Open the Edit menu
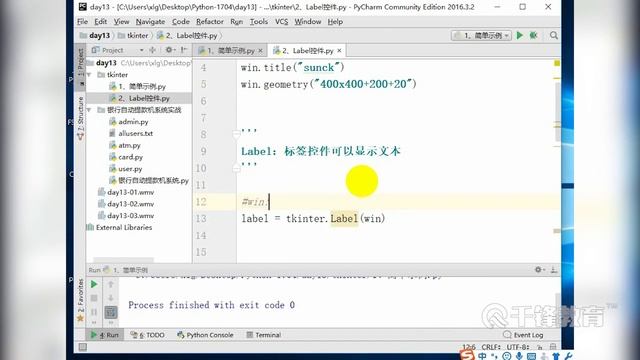This screenshot has width=640, height=360. pyautogui.click(x=100, y=22)
